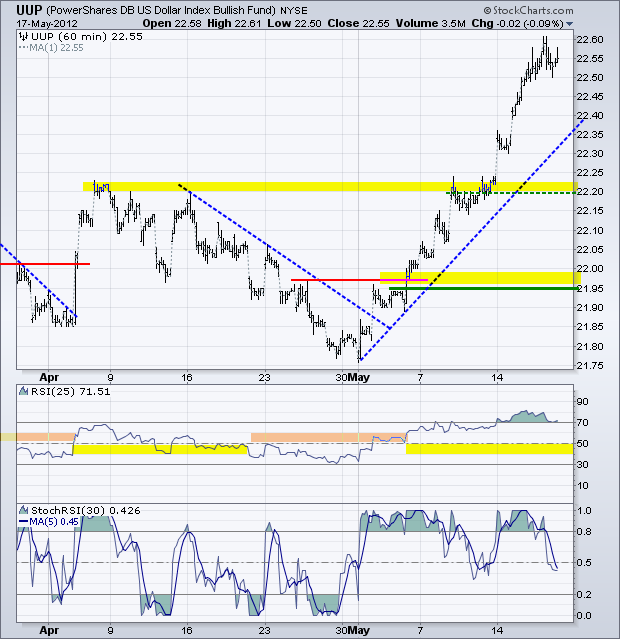Click the dotted line marker beside MA(1)
Screen dimensions: 620x639
24,48
